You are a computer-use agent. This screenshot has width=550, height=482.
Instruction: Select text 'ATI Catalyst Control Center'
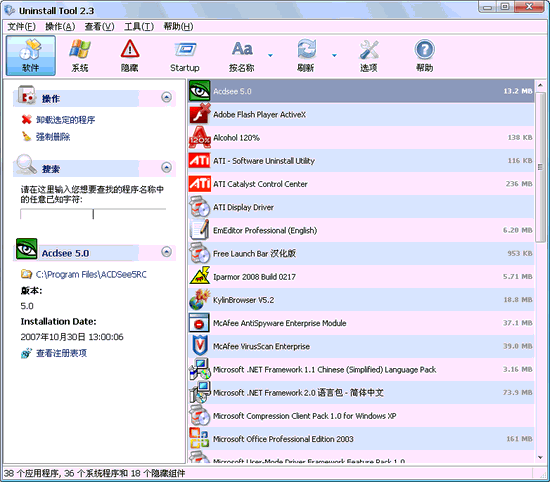pos(260,184)
